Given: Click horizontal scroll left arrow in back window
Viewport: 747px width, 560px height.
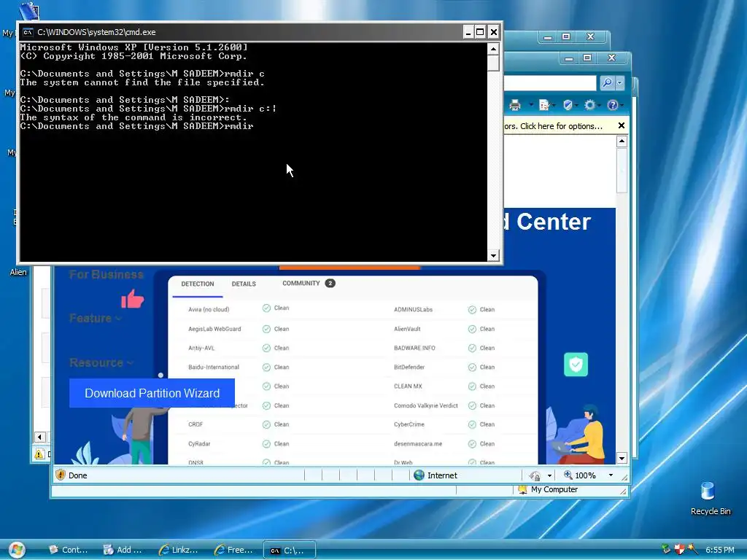Looking at the screenshot, I should tap(39, 437).
